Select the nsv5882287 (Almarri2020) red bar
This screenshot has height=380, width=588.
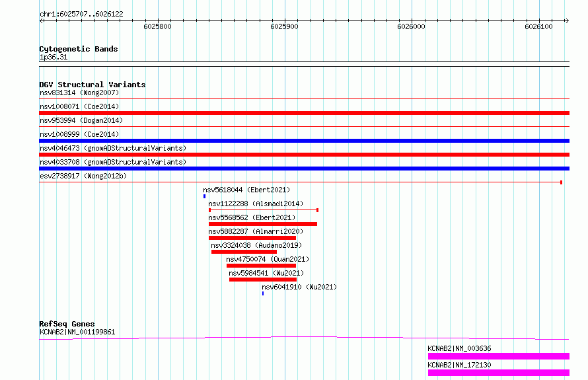pos(252,238)
